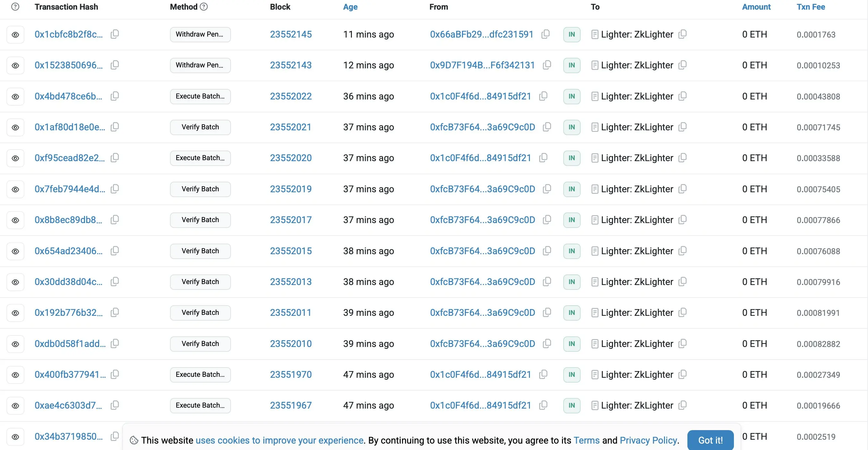Dismiss cookie banner with Got it!
Image resolution: width=868 pixels, height=450 pixels.
point(710,440)
